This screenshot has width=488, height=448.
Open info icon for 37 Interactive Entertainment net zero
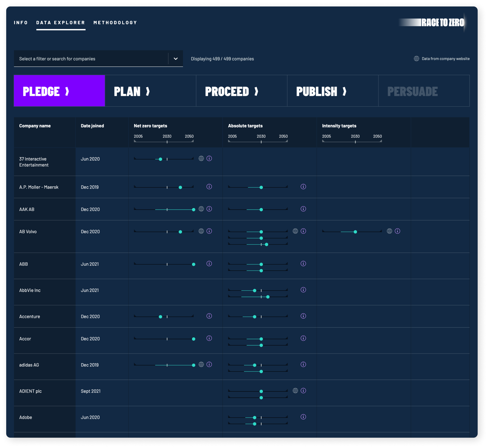coord(209,159)
